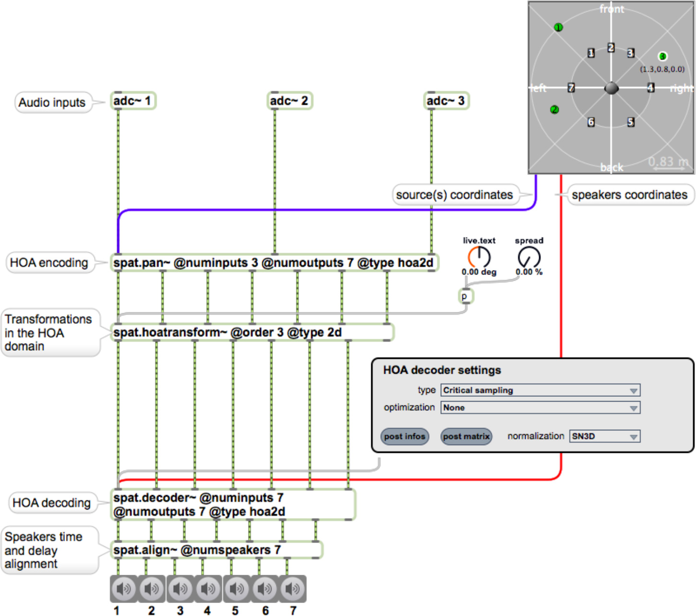Screen dimensions: 696x616
Task: Click the speakers coordinates comment
Action: click(630, 195)
